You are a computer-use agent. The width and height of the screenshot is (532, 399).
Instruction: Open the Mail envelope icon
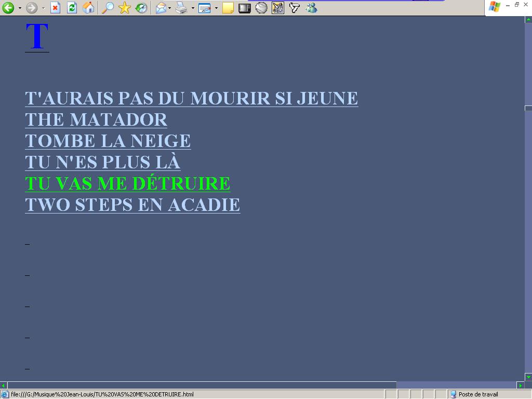tap(161, 7)
